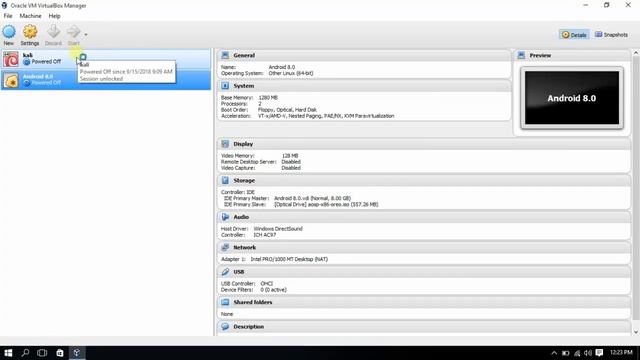Image resolution: width=640 pixels, height=360 pixels.
Task: Click the taskbar clock showing 12:23 PM
Action: click(621, 352)
